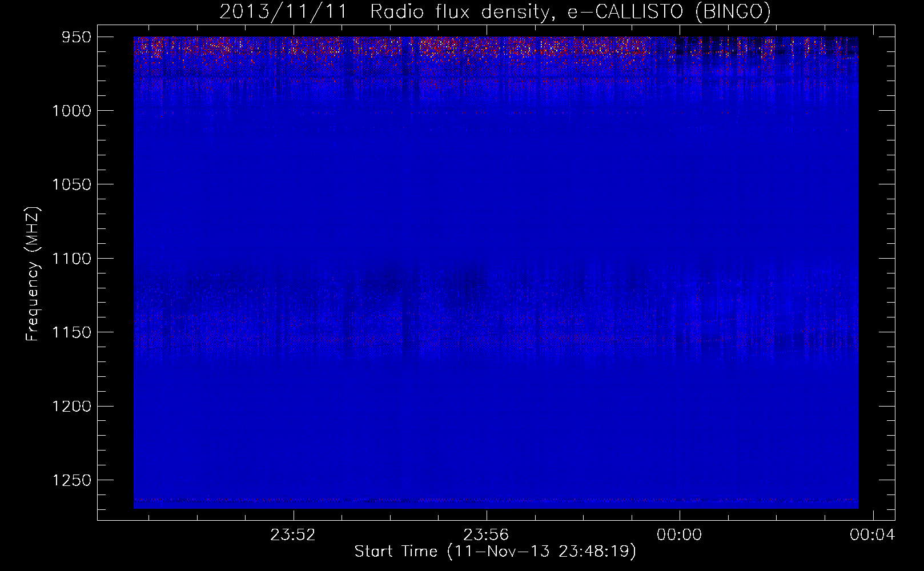The height and width of the screenshot is (571, 924).
Task: Click the 1050 frequency axis label
Action: [71, 184]
